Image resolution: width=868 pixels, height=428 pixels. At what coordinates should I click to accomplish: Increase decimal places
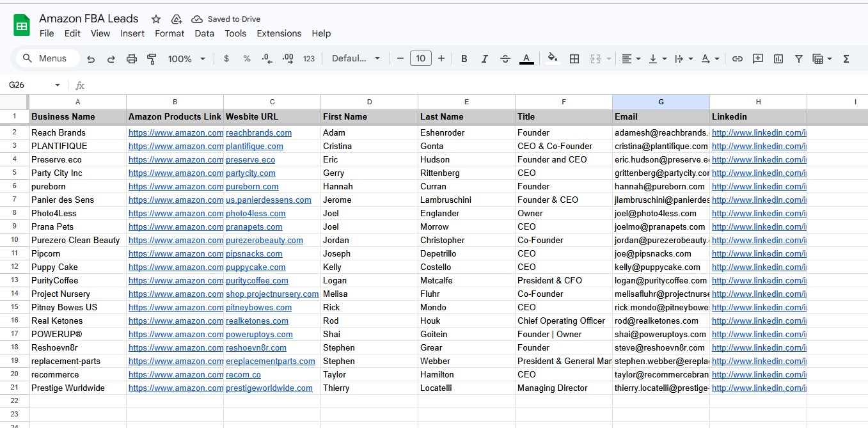pyautogui.click(x=288, y=59)
